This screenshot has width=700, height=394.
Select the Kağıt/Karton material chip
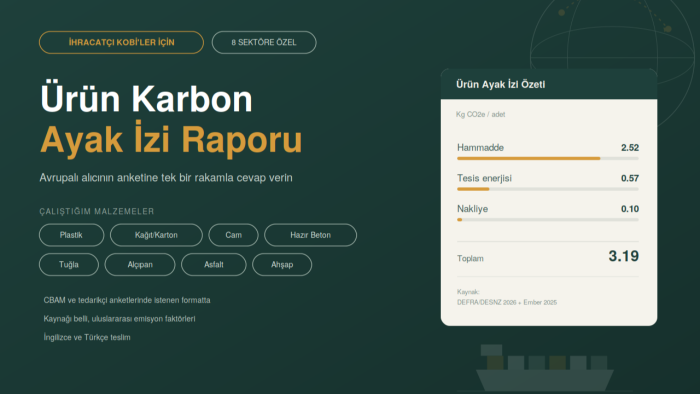156,235
